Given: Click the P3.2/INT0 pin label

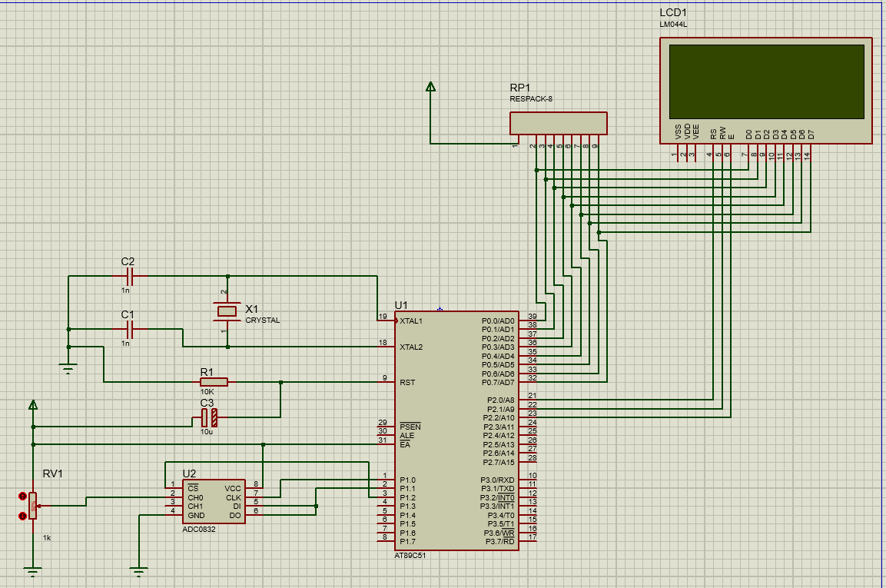Looking at the screenshot, I should 497,497.
